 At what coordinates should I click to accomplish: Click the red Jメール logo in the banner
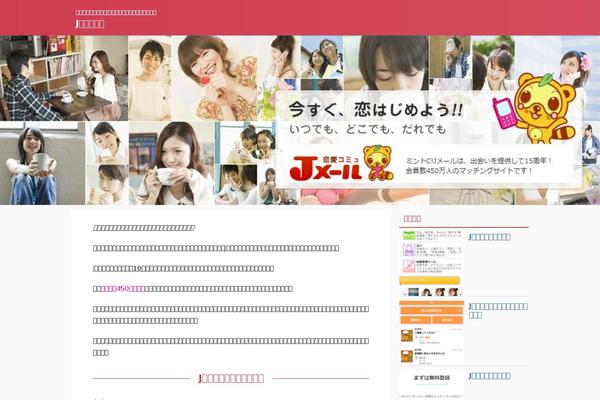click(325, 169)
